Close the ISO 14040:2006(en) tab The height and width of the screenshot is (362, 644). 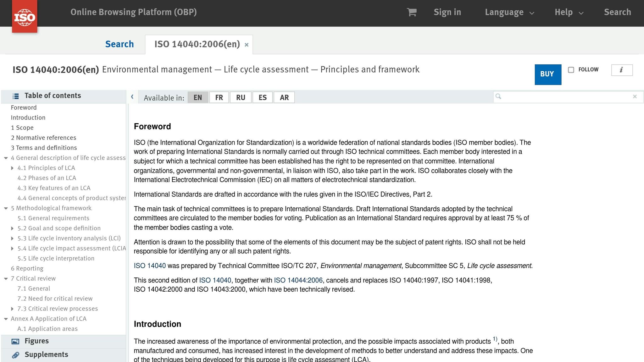247,45
